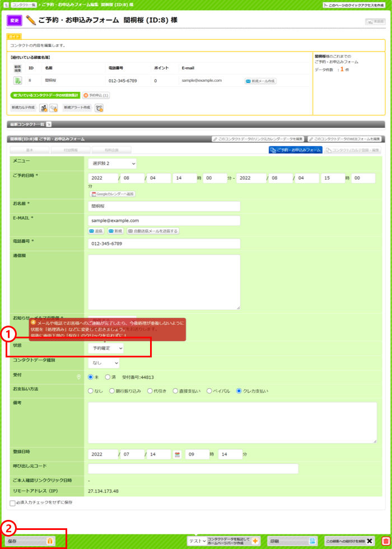
Task: Click the home icon in the breadcrumb
Action: point(6,5)
